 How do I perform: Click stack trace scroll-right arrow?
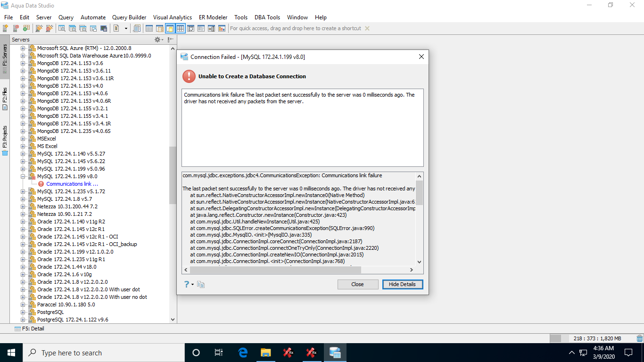pos(412,270)
